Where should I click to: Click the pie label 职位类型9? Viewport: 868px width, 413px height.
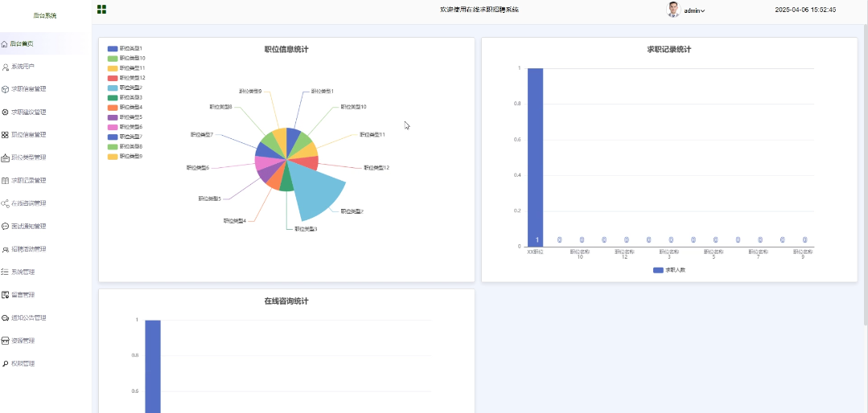(x=250, y=92)
